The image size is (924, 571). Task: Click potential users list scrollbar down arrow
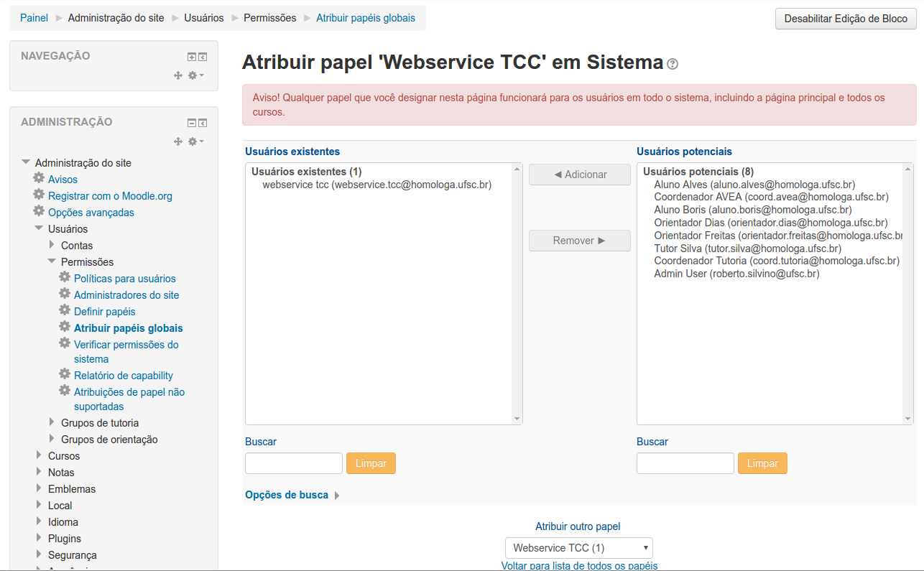coord(908,419)
